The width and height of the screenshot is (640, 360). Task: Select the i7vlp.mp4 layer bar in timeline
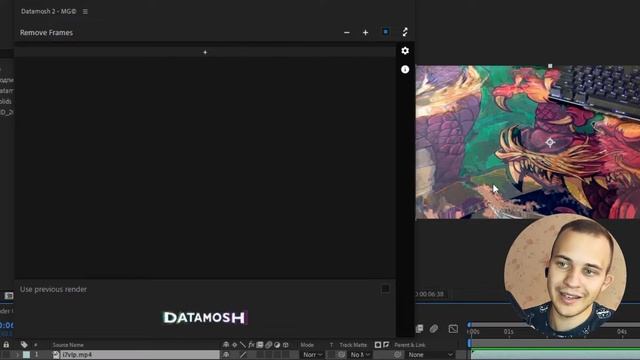[x=556, y=354]
